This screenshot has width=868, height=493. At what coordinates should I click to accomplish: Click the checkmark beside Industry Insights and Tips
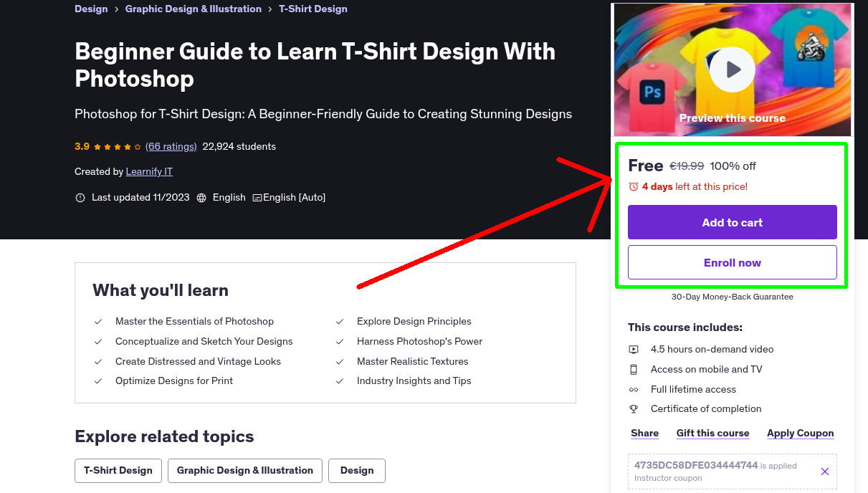pyautogui.click(x=340, y=381)
